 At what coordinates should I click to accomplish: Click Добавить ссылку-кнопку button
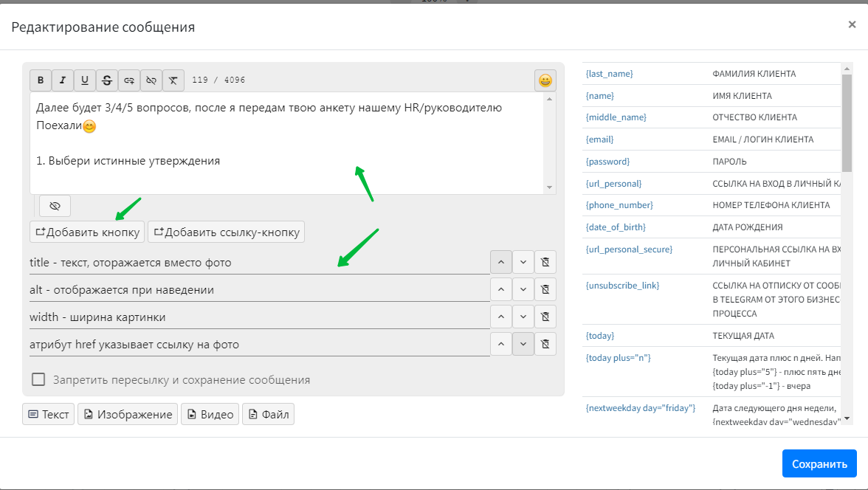(x=227, y=232)
